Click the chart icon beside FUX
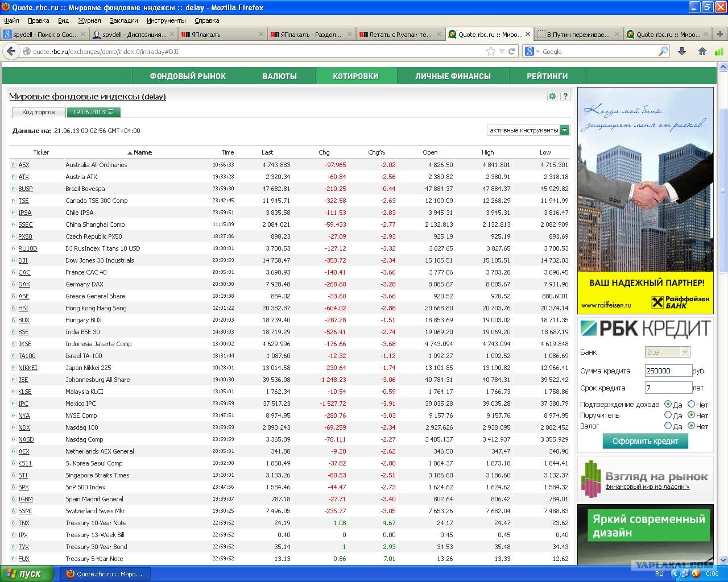The image size is (728, 582). pyautogui.click(x=14, y=559)
